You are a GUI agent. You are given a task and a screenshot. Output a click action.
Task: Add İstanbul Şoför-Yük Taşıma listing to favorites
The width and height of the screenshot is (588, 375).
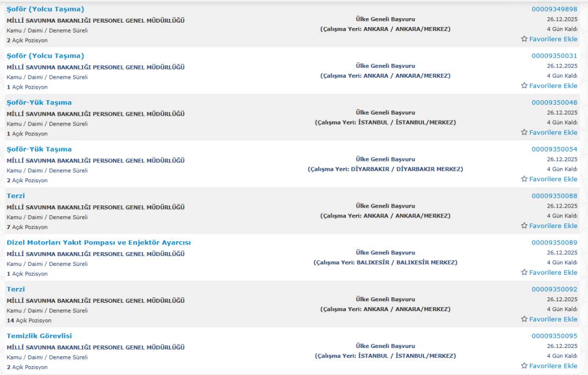point(524,133)
